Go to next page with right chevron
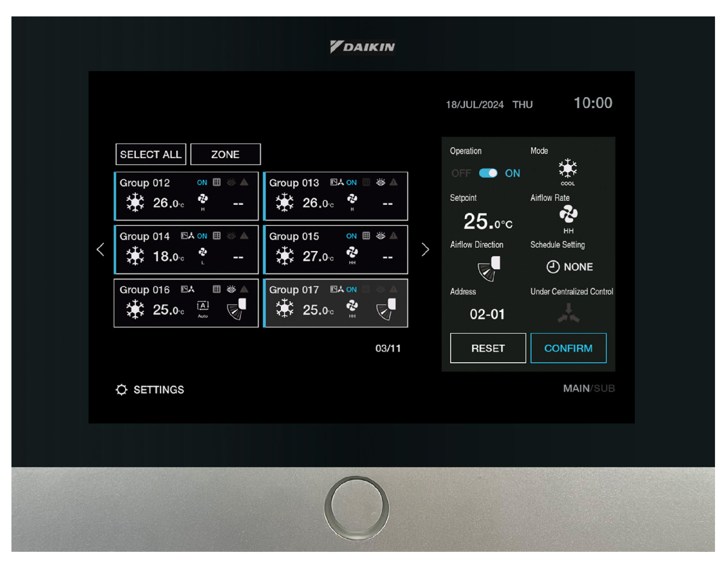The height and width of the screenshot is (568, 728). pos(425,250)
